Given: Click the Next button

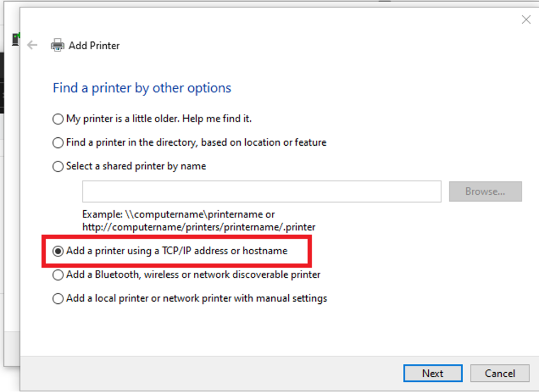Looking at the screenshot, I should click(433, 373).
